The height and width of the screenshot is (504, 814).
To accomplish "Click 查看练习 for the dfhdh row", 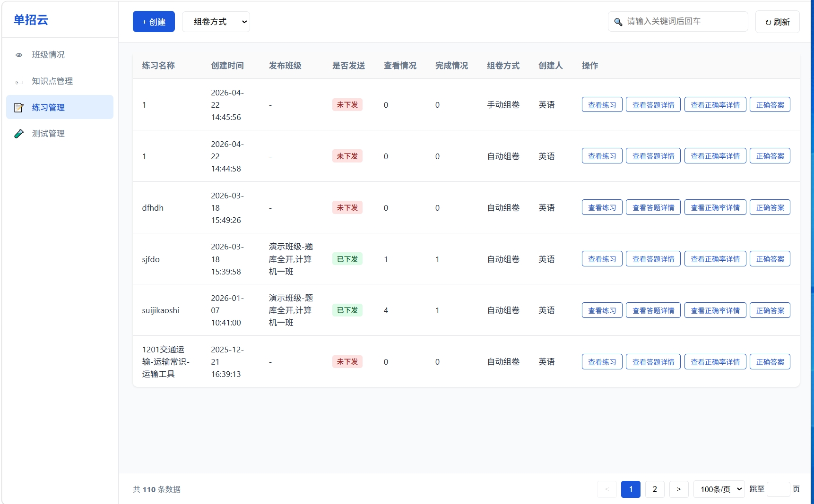I will 602,207.
